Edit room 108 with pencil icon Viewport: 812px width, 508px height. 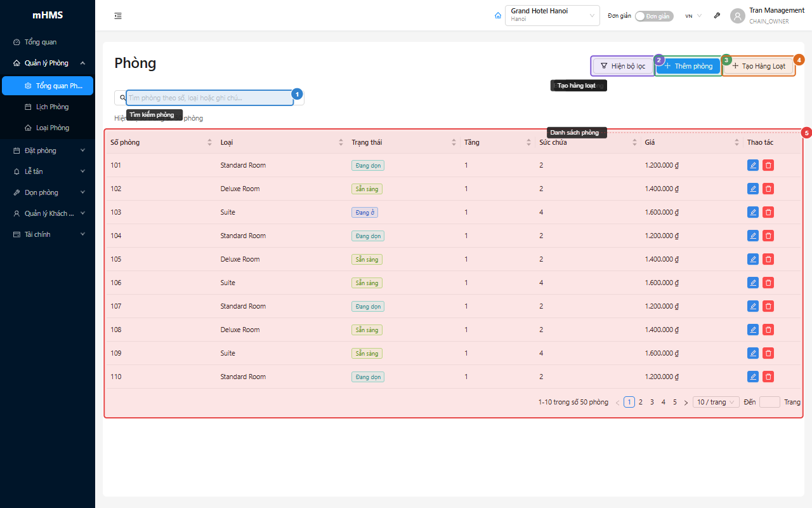click(753, 330)
